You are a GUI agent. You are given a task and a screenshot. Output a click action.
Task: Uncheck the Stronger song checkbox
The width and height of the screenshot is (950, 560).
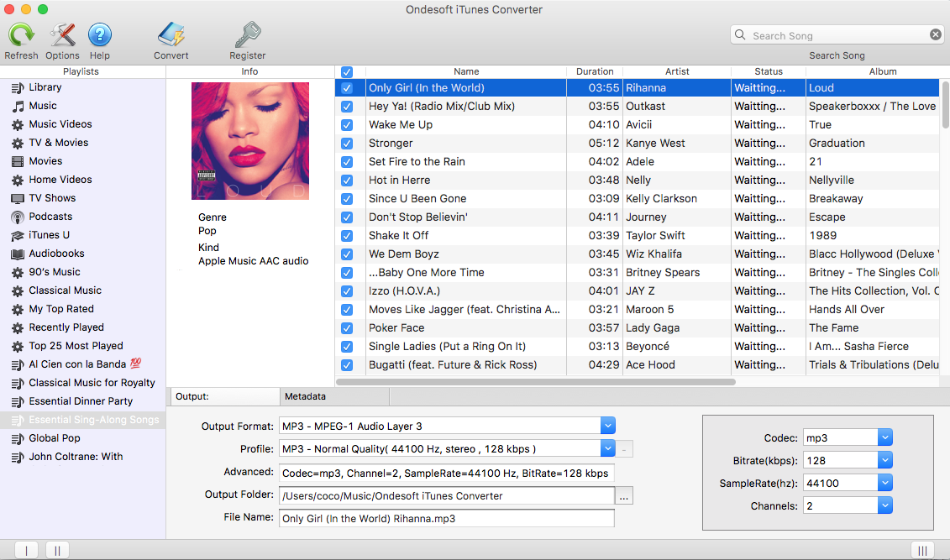[347, 144]
